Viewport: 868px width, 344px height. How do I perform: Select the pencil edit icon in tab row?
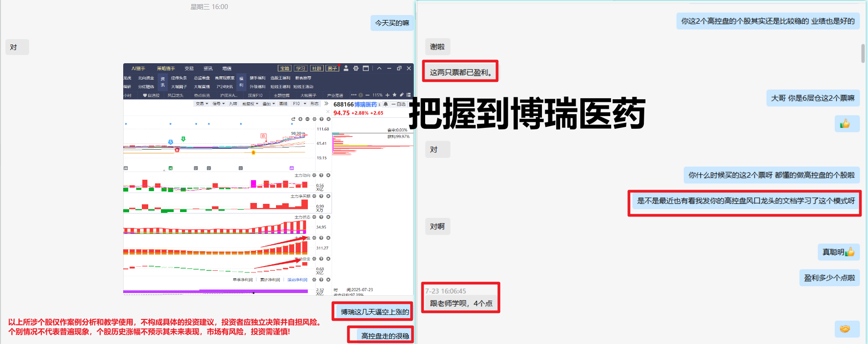(402, 95)
